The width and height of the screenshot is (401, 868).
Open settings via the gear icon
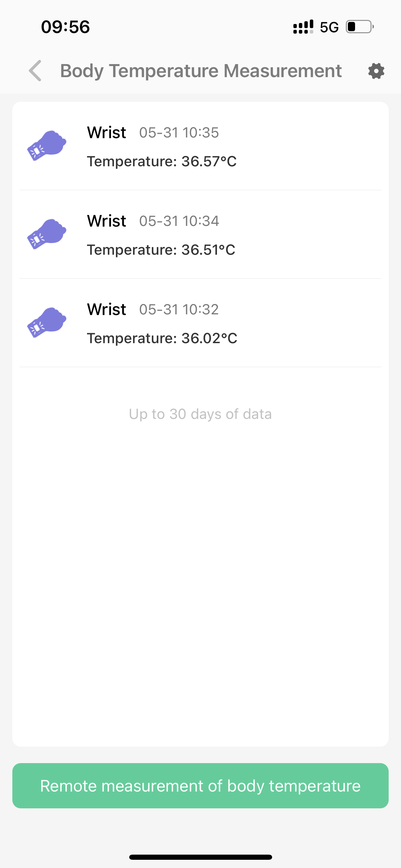click(376, 71)
